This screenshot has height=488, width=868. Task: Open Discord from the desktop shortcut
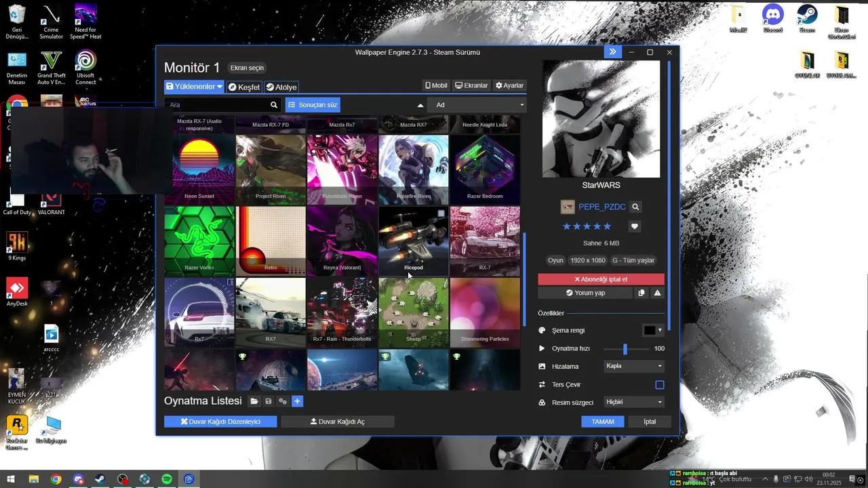click(x=772, y=18)
